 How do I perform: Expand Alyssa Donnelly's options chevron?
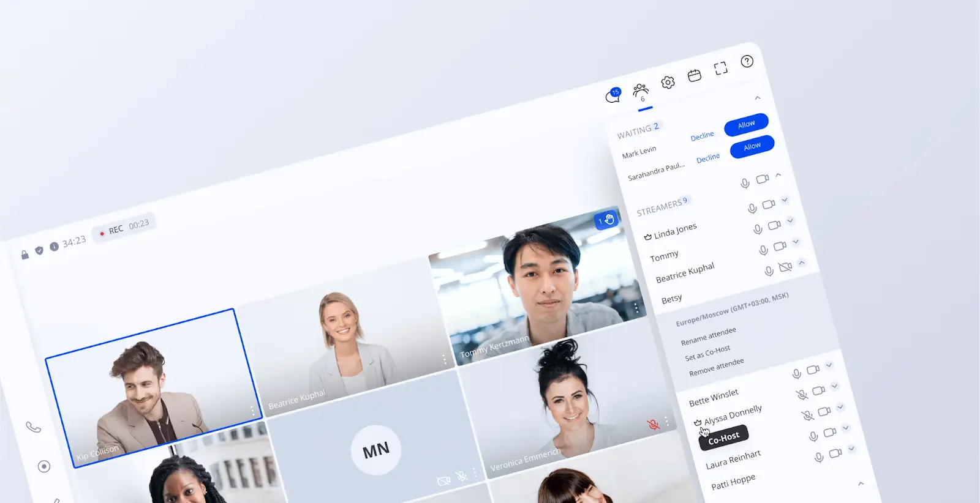coord(834,386)
